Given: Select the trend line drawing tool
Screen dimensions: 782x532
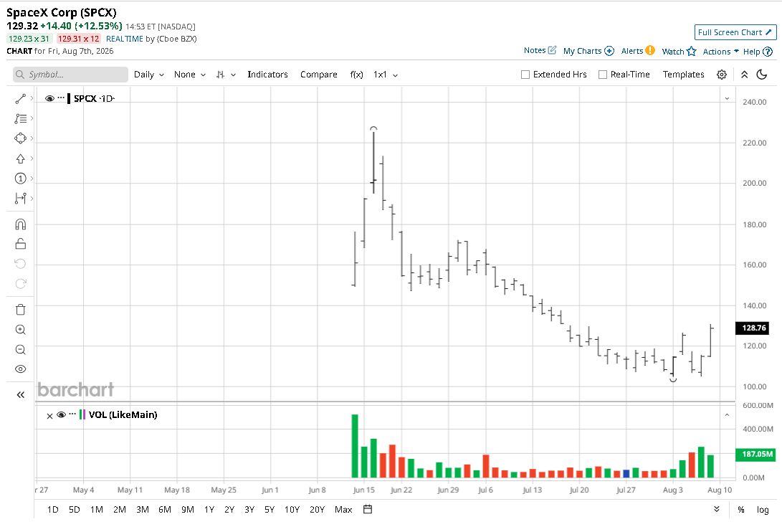Looking at the screenshot, I should coord(21,99).
